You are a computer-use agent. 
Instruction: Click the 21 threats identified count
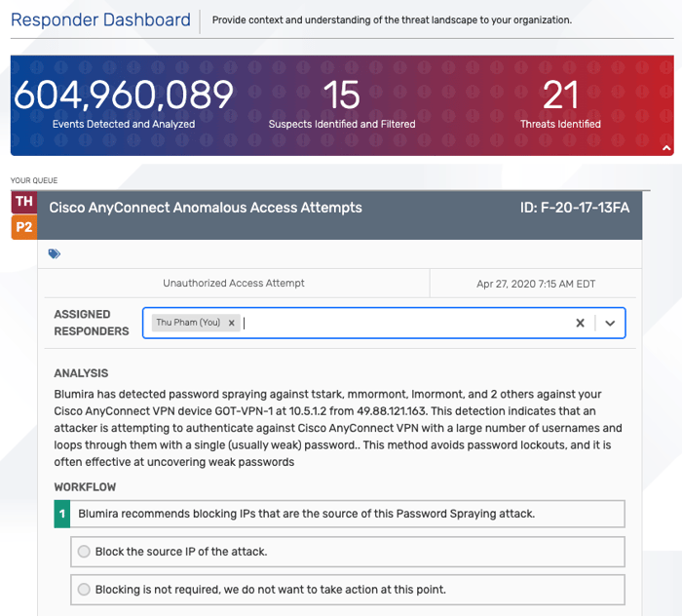[x=560, y=95]
